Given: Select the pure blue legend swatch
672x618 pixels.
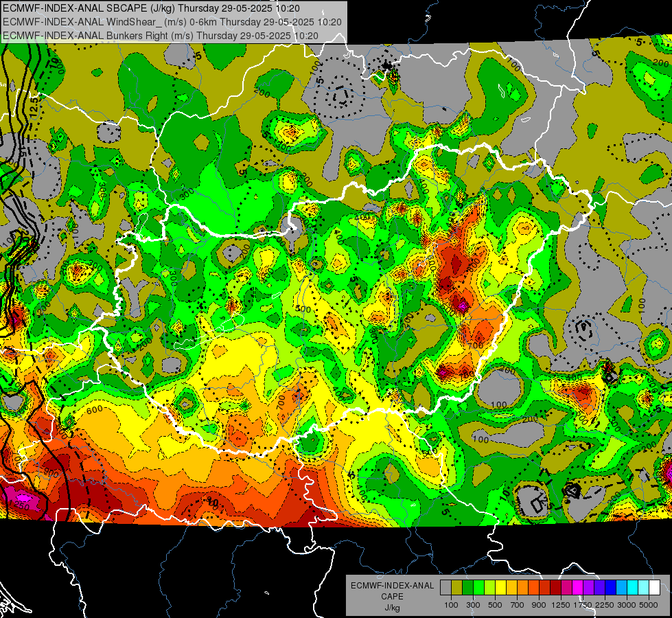Looking at the screenshot, I should click(x=611, y=587).
